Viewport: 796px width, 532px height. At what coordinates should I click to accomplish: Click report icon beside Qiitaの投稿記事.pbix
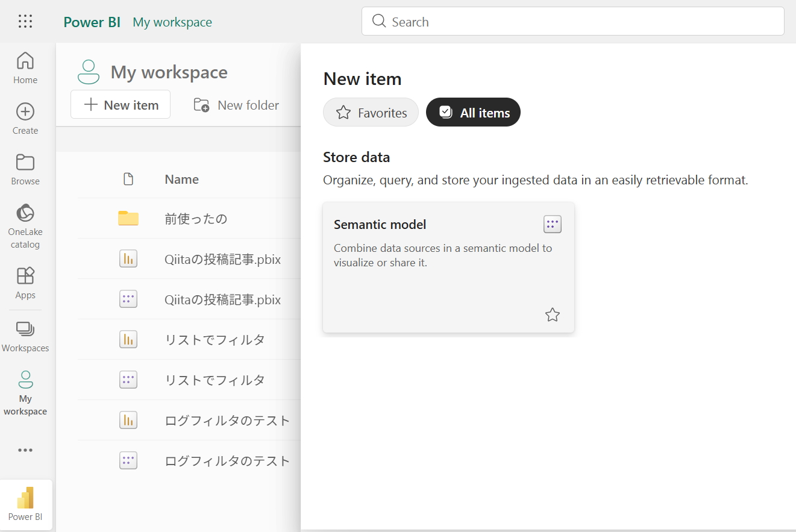[128, 259]
